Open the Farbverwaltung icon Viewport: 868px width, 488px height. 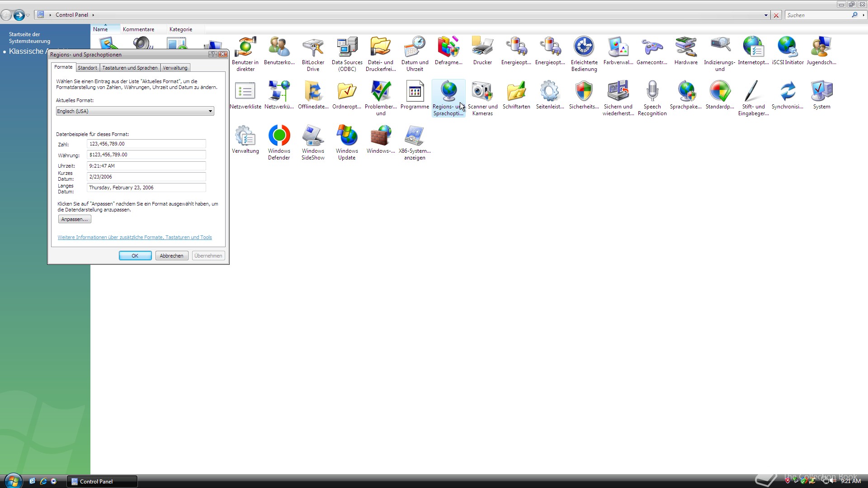pyautogui.click(x=618, y=51)
